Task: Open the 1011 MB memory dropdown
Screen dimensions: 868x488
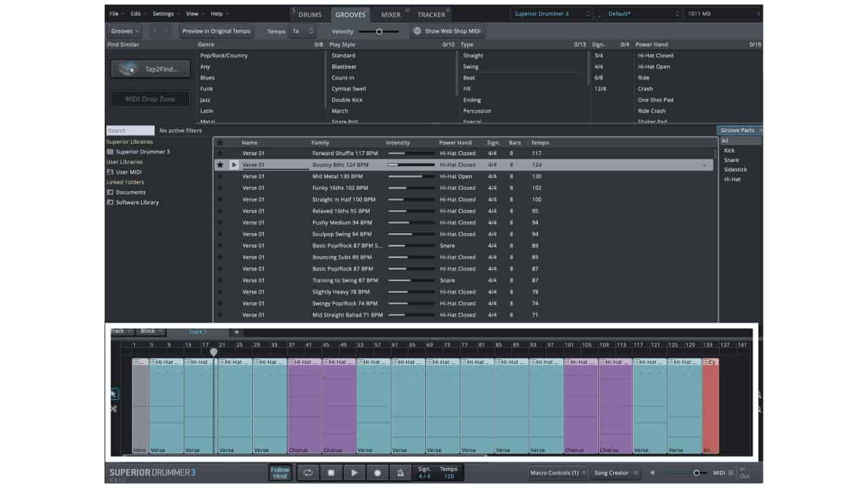Action: click(723, 14)
